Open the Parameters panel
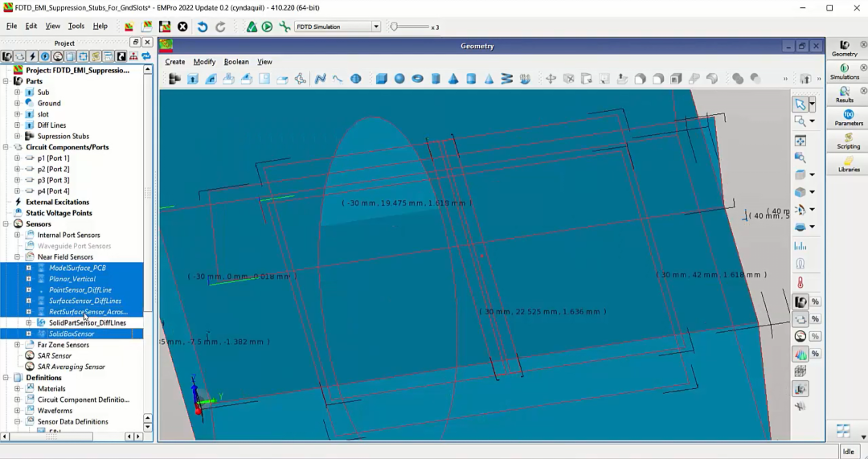 [x=848, y=118]
